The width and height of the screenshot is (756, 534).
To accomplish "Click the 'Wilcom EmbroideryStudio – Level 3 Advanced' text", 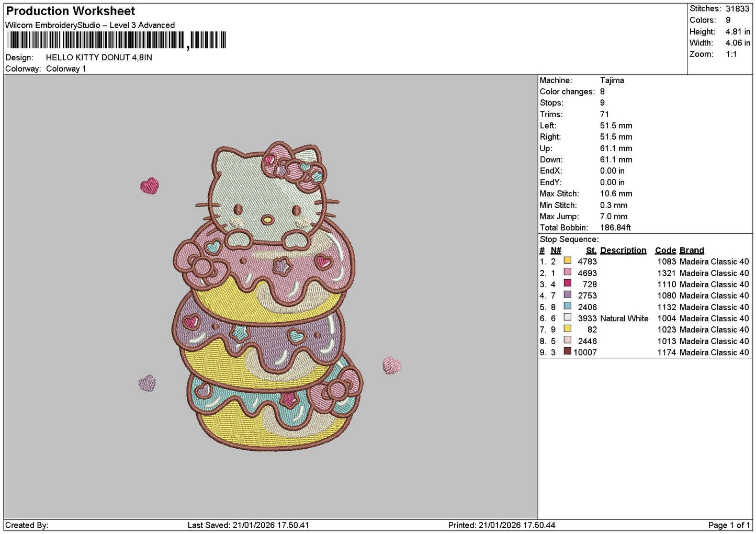I will click(x=90, y=25).
